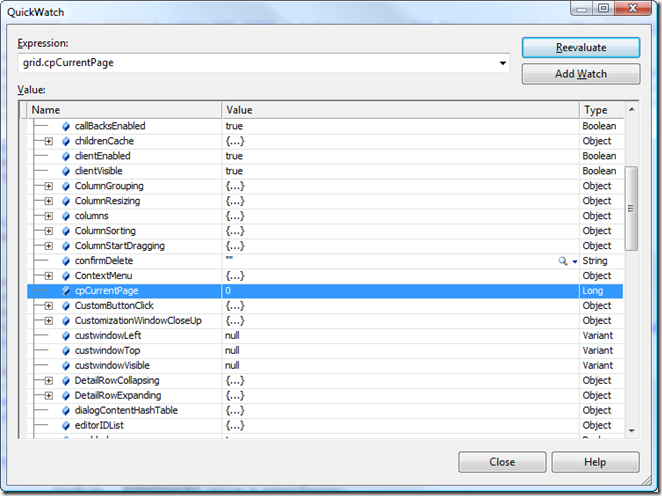Click the ColumnResizing property icon
The height and width of the screenshot is (496, 662).
(x=66, y=201)
